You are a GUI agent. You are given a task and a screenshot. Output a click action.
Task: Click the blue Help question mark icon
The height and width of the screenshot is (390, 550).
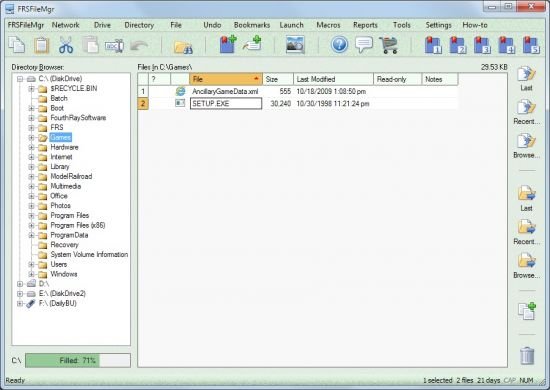tap(339, 45)
